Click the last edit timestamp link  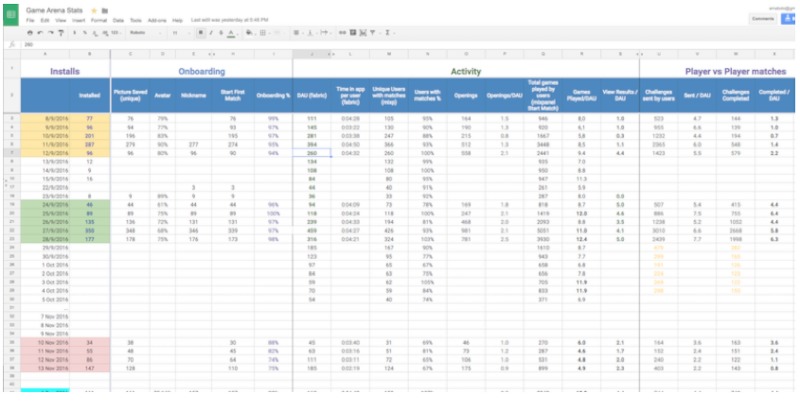(230, 20)
